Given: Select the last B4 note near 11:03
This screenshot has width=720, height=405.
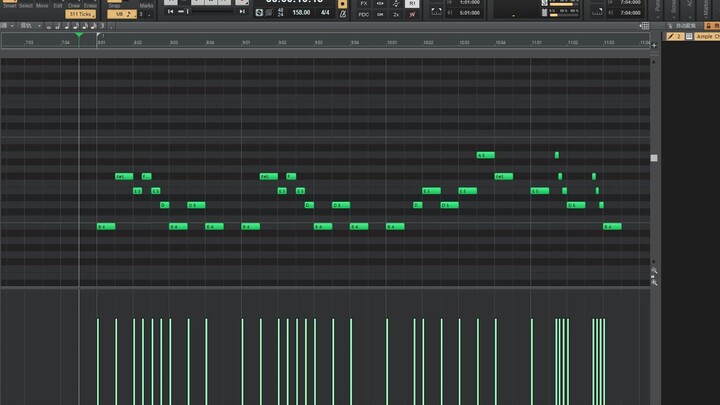Looking at the screenshot, I should pyautogui.click(x=612, y=226).
